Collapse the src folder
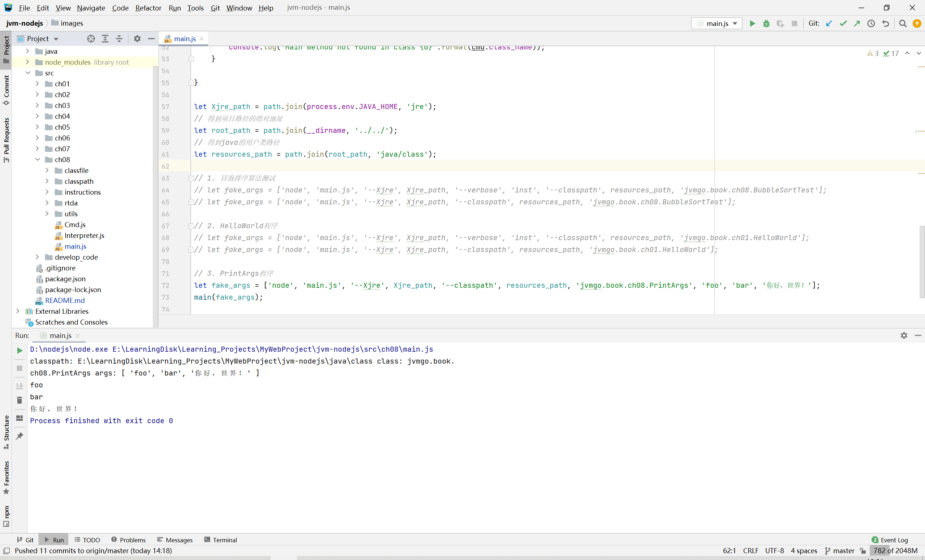Screen dimensions: 925x560 click(x=28, y=73)
